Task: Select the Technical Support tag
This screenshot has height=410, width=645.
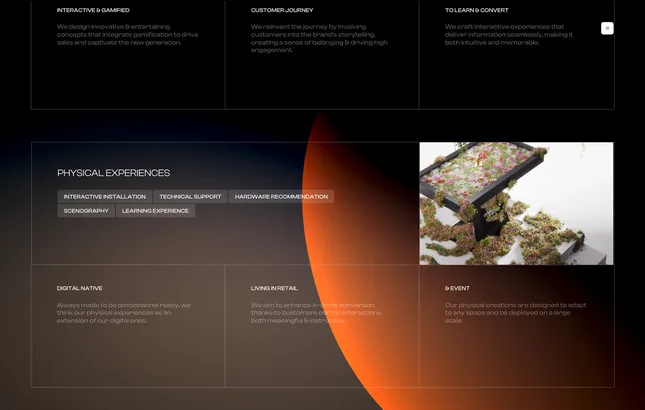Action: (190, 197)
